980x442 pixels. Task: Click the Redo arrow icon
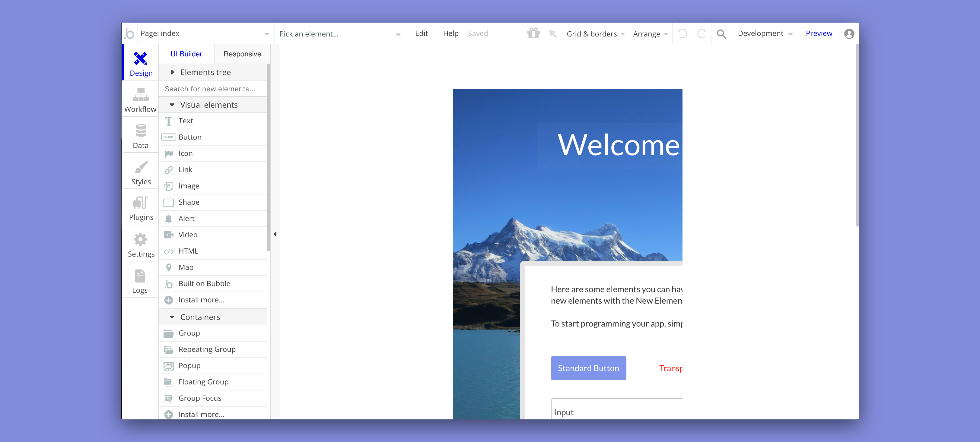[x=702, y=33]
